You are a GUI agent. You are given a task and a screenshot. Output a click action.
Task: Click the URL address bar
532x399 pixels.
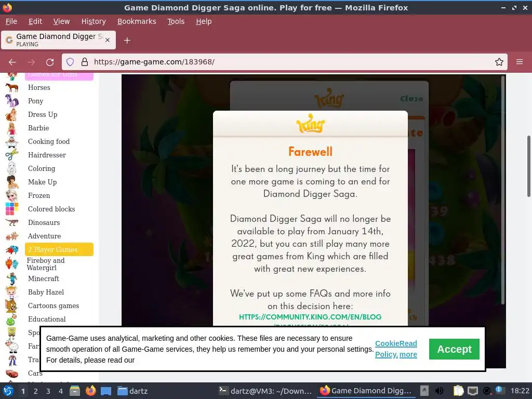[285, 62]
